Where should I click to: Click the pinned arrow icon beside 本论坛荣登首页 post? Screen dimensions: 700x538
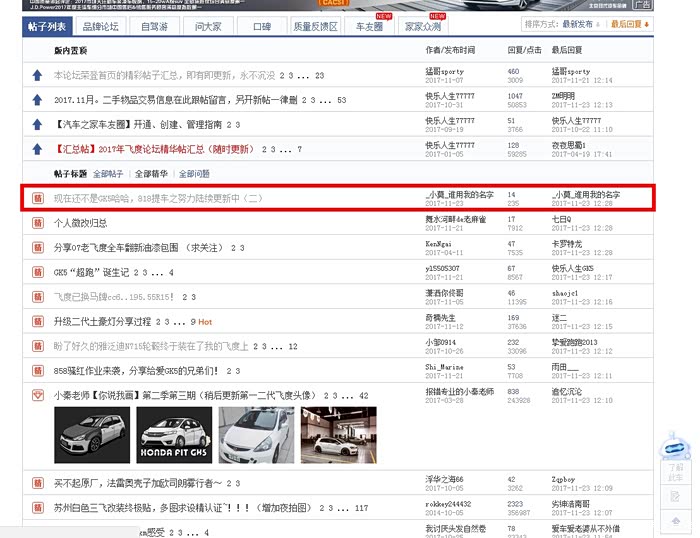(x=37, y=75)
